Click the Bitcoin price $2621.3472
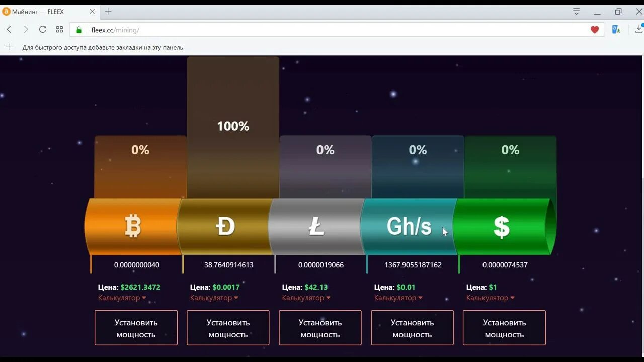The height and width of the screenshot is (362, 644). (140, 287)
